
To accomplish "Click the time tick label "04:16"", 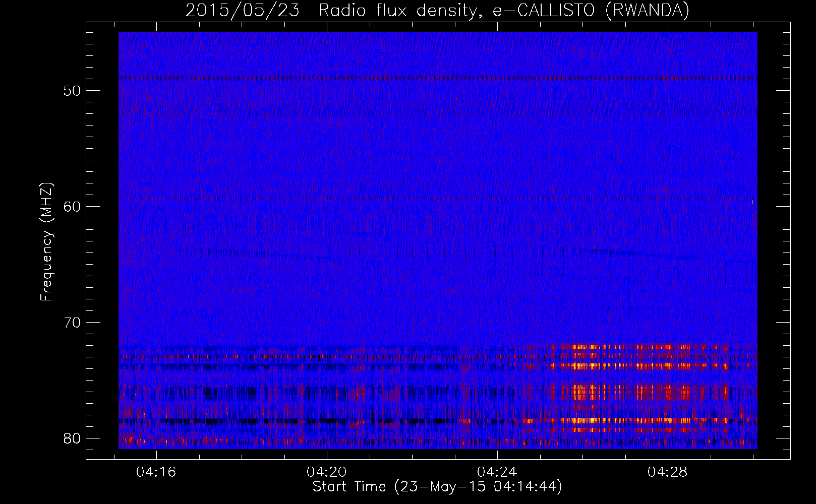I will 156,472.
